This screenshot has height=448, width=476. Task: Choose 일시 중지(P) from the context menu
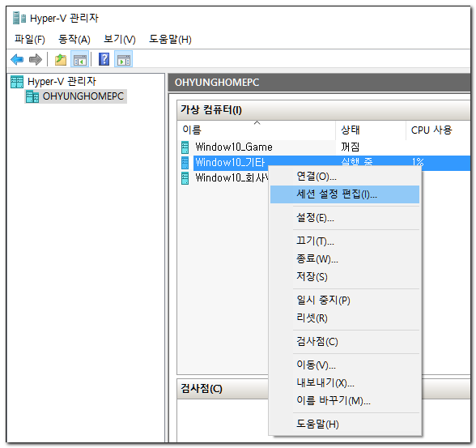[x=345, y=301]
